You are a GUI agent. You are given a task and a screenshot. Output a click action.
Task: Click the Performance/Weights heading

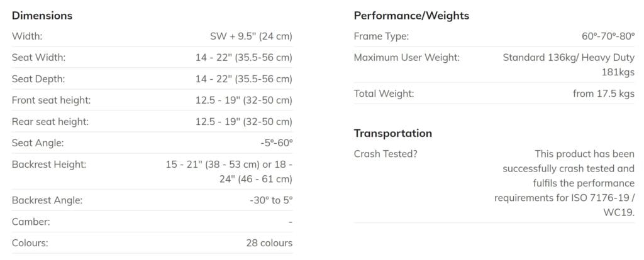pos(411,15)
